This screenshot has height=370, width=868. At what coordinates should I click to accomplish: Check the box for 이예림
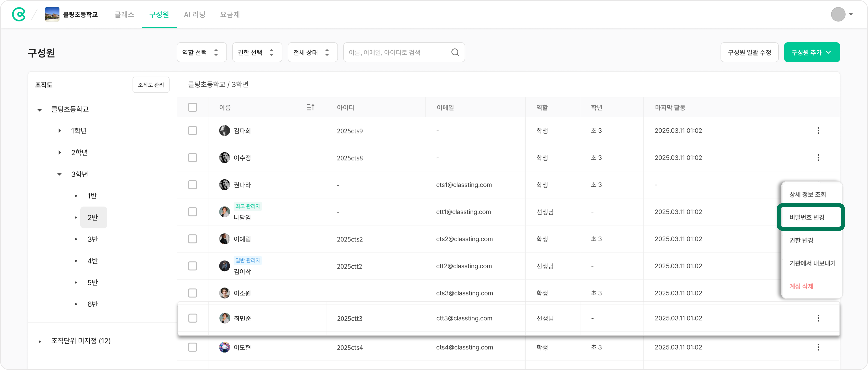(192, 239)
